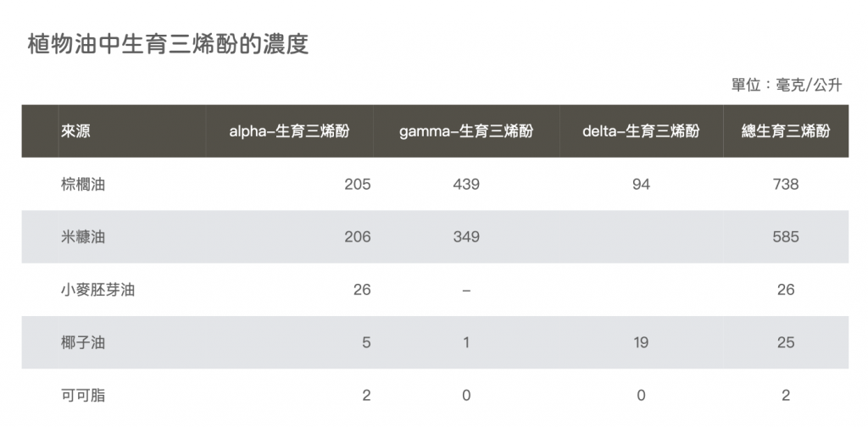868x427 pixels.
Task: Click the delta value 94 cell
Action: click(x=641, y=184)
